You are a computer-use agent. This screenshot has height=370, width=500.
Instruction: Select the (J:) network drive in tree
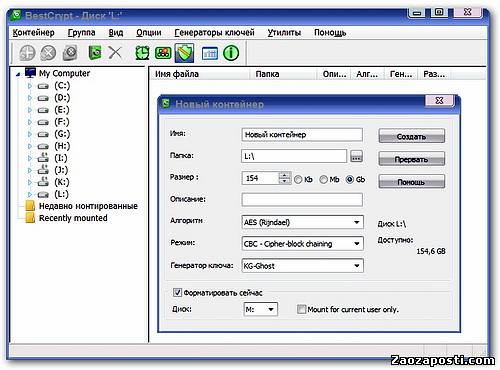(x=61, y=170)
